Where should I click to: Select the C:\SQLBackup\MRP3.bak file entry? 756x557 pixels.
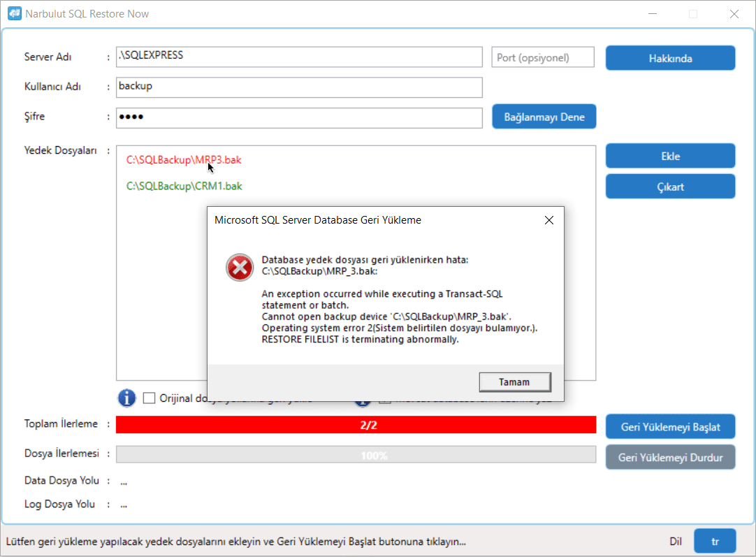[184, 160]
